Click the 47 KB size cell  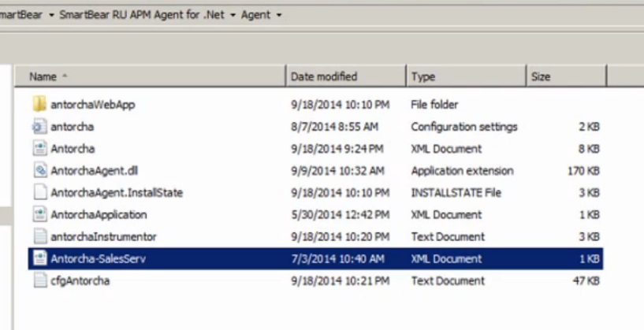pos(586,281)
